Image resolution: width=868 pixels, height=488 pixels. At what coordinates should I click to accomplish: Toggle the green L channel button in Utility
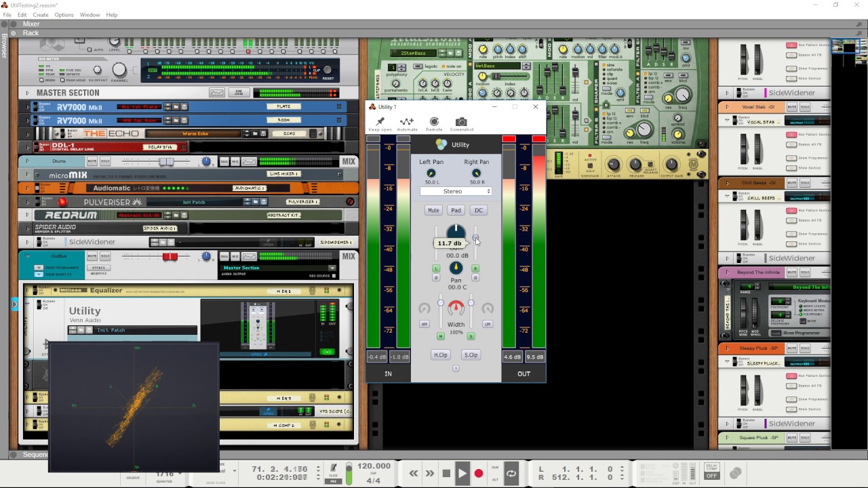[436, 268]
